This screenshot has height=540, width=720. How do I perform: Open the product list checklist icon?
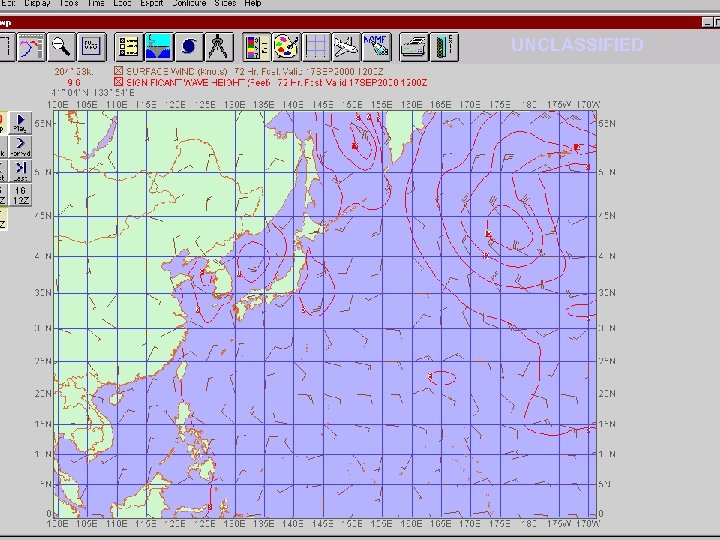(x=129, y=47)
